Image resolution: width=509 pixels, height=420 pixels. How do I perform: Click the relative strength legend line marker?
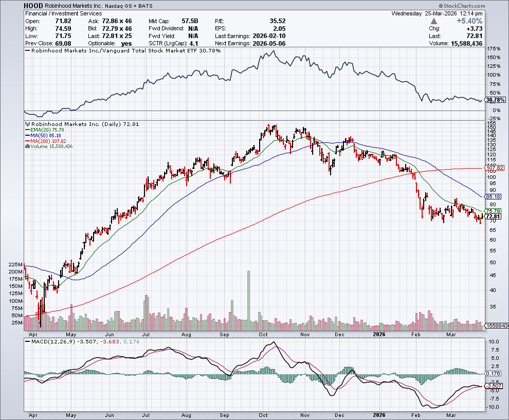click(x=28, y=51)
